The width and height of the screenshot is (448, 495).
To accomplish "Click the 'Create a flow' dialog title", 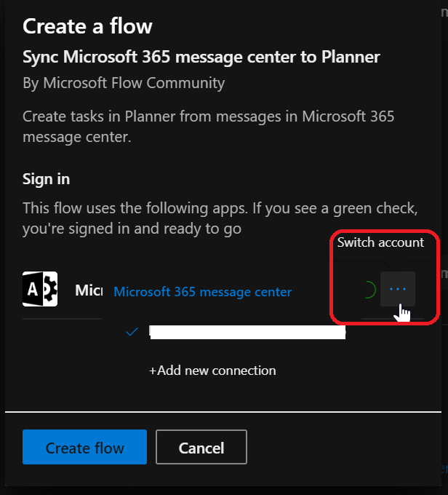I will click(87, 26).
